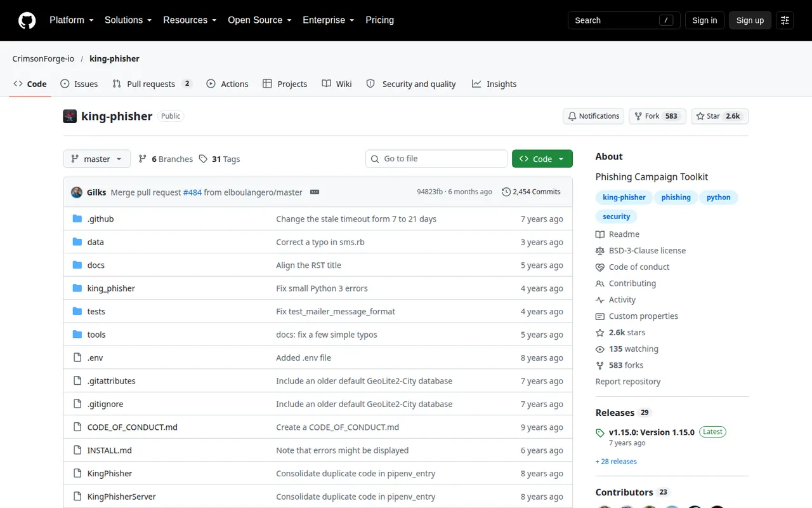Open the v1.15.0 release tag
812x508 pixels.
click(x=652, y=432)
